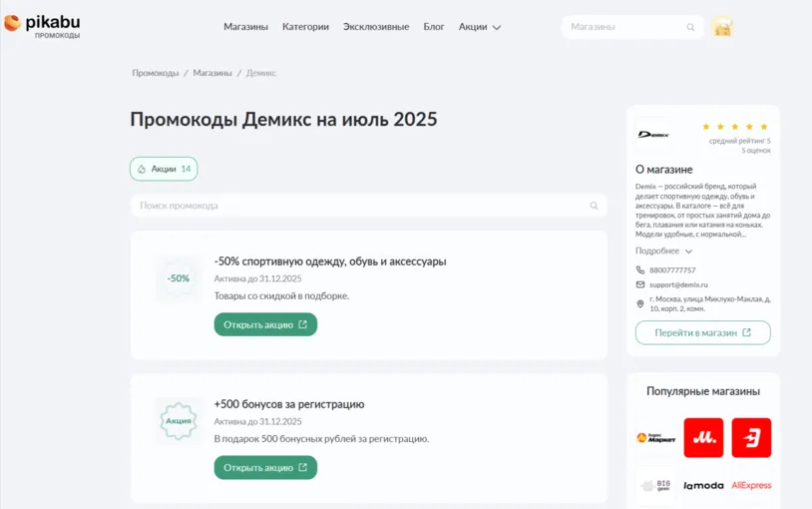Focus the Поиск промокода search field
Screen dimensions: 812x509
click(369, 206)
